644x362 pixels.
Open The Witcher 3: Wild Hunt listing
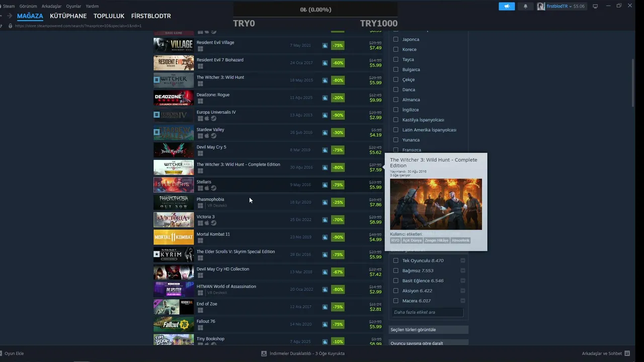pyautogui.click(x=268, y=80)
